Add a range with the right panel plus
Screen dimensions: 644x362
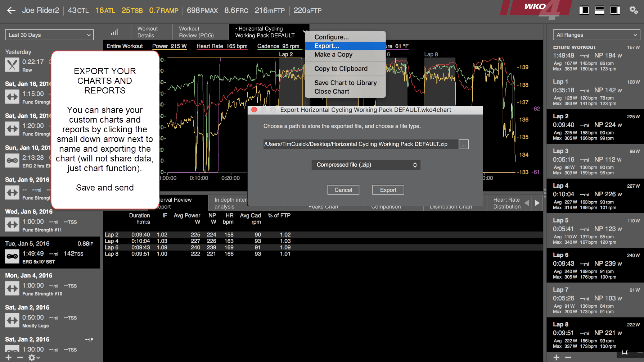pyautogui.click(x=557, y=357)
